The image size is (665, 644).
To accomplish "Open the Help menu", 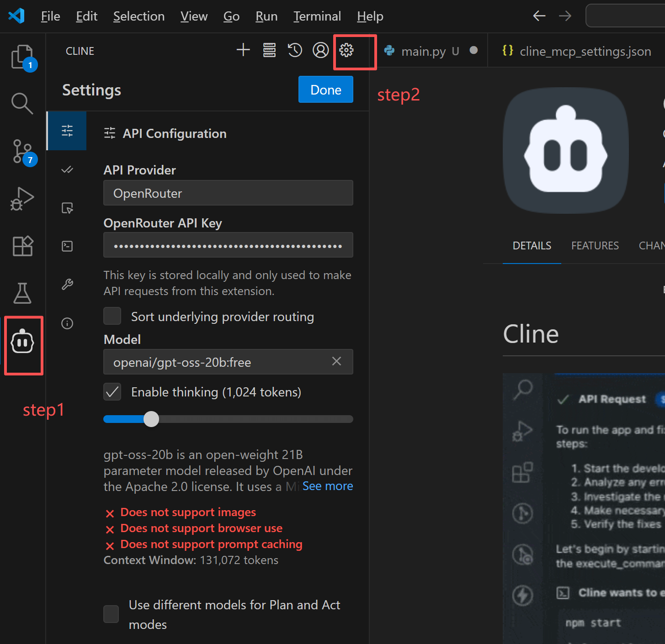I will pos(370,16).
